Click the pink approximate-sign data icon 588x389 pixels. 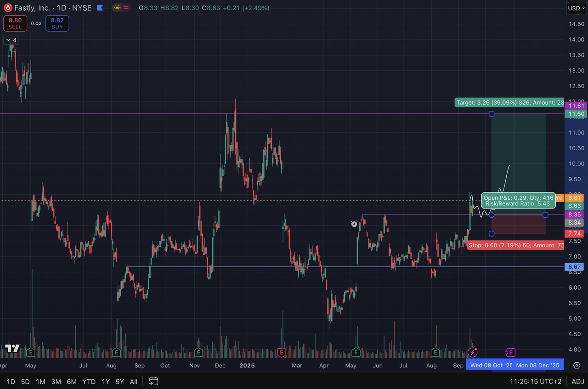[x=126, y=8]
